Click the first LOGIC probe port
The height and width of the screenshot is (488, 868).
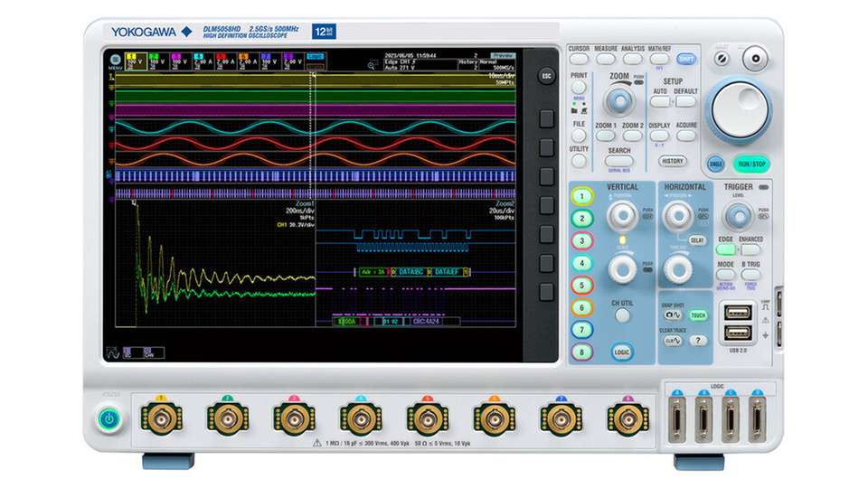click(x=676, y=420)
